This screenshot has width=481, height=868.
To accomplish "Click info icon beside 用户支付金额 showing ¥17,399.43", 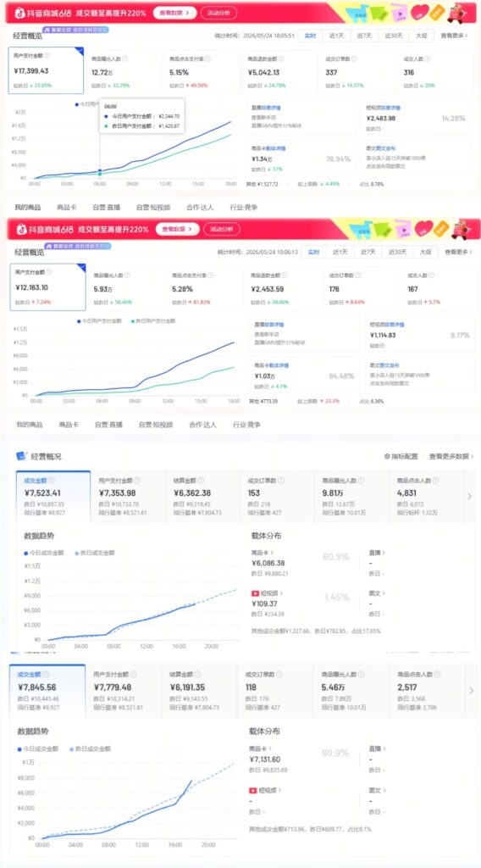I will [x=47, y=55].
